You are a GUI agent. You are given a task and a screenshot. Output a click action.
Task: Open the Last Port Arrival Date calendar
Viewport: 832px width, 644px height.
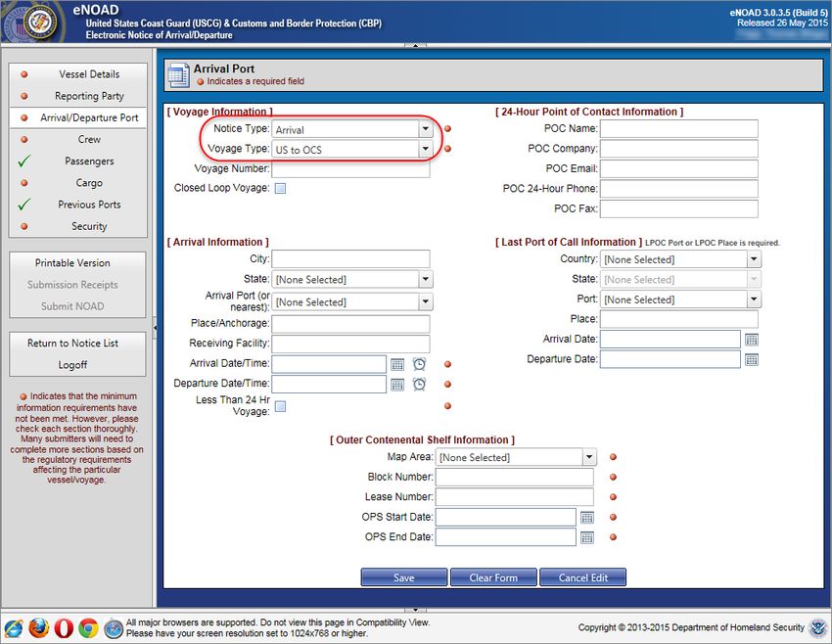(x=752, y=340)
